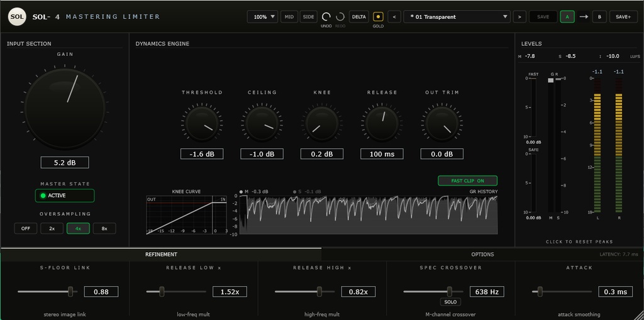Set oversampling to 4x
Image resolution: width=644 pixels, height=320 pixels.
pos(78,228)
